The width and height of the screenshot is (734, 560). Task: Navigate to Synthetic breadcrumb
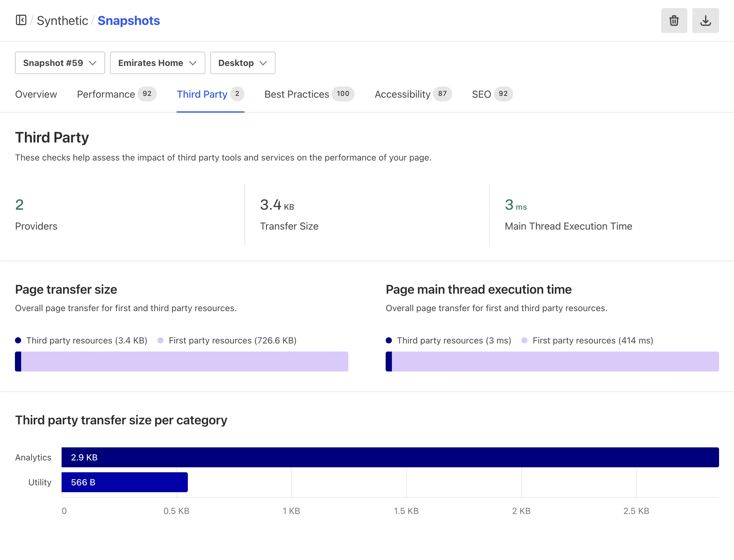(x=62, y=21)
